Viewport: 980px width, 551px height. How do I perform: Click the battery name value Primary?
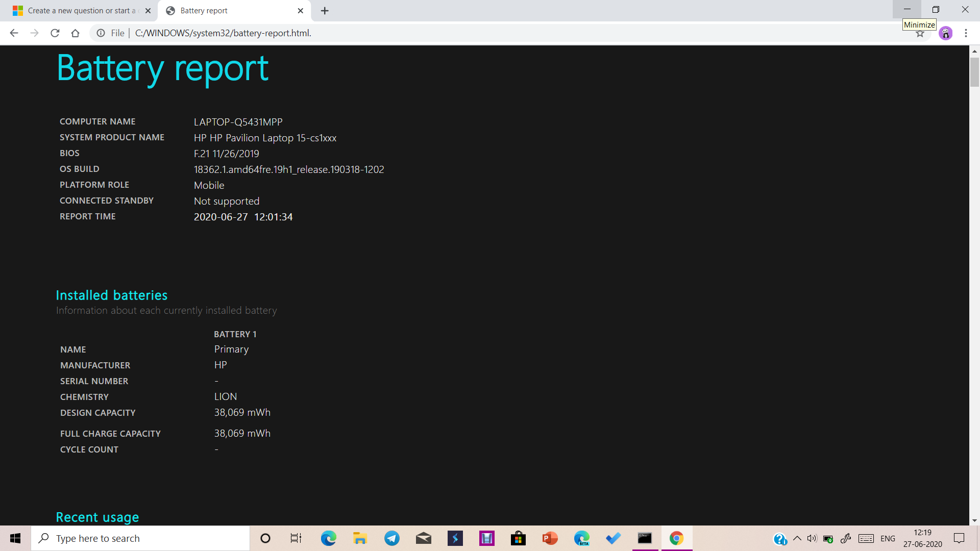pyautogui.click(x=231, y=349)
